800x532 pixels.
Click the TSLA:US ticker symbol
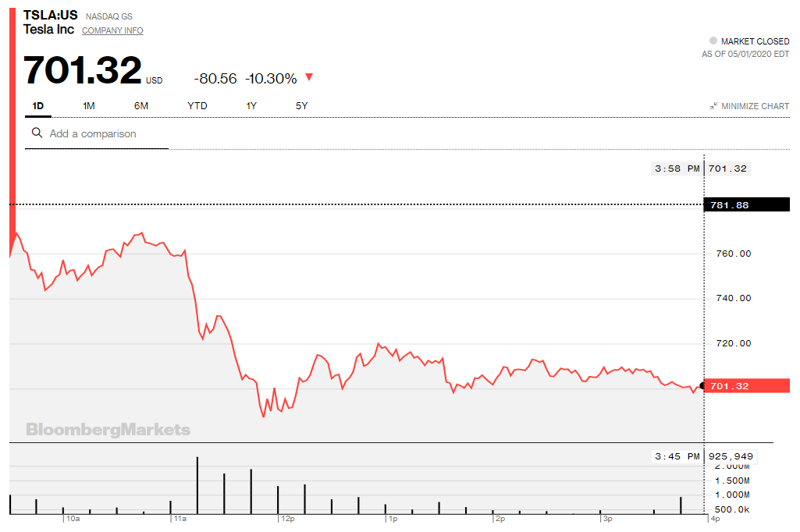(49, 16)
